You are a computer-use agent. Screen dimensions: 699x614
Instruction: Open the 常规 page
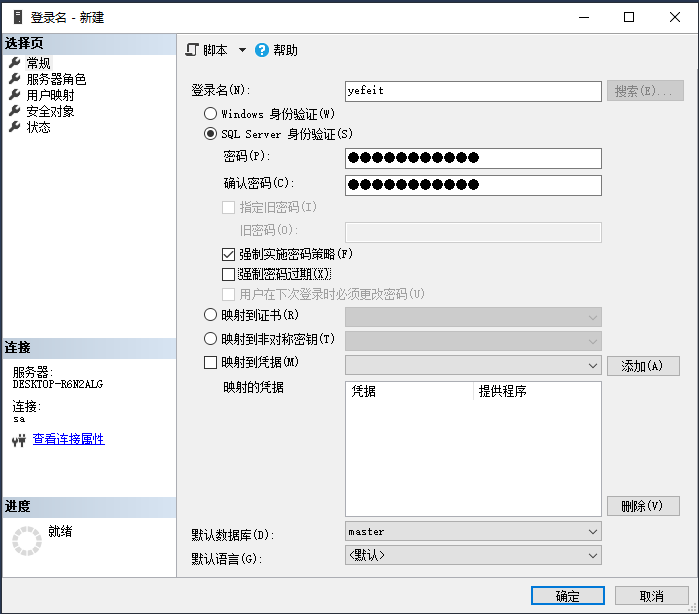point(38,63)
